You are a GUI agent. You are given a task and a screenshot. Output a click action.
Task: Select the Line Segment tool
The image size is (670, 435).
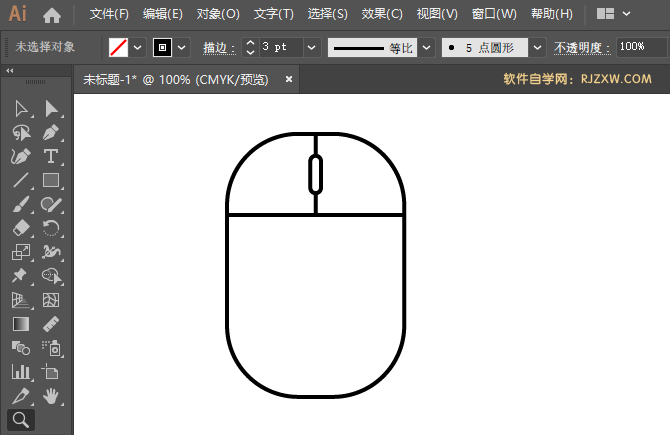pyautogui.click(x=20, y=181)
